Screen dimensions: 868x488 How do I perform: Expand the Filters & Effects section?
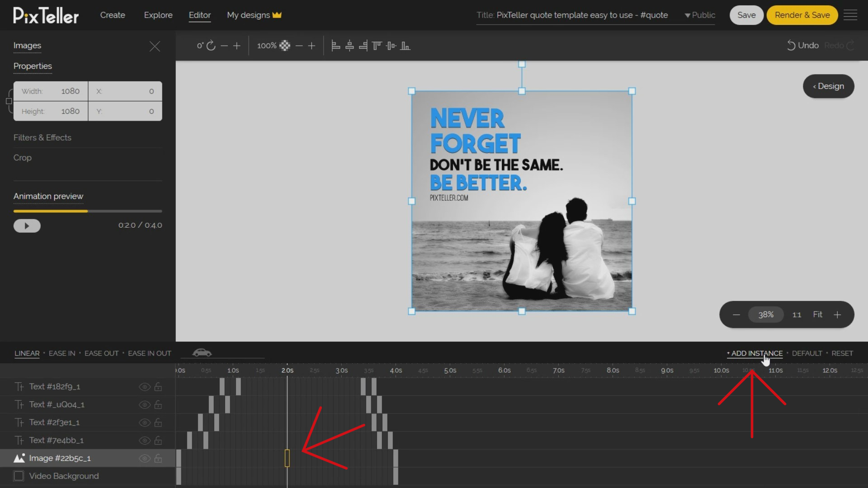point(42,137)
